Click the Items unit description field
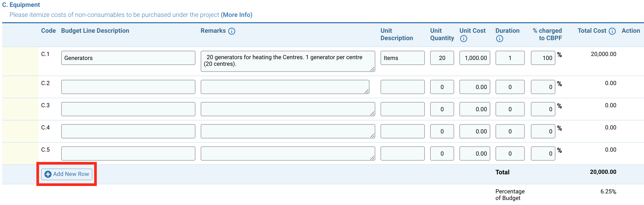 [x=402, y=58]
